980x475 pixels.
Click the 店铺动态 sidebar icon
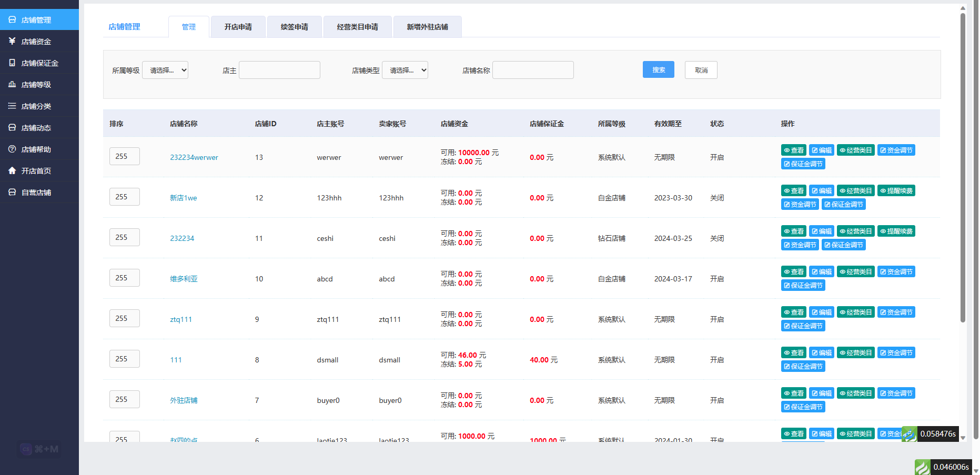(x=12, y=127)
